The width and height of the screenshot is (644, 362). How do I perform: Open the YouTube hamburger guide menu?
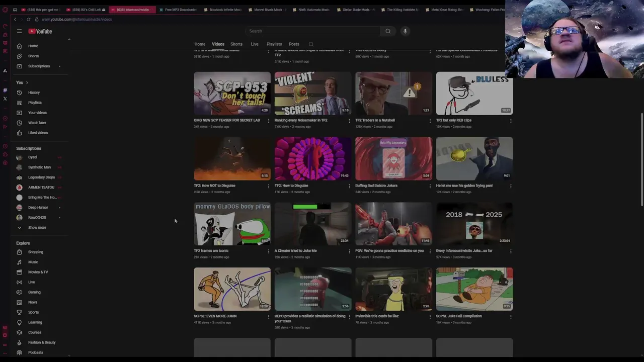click(19, 31)
